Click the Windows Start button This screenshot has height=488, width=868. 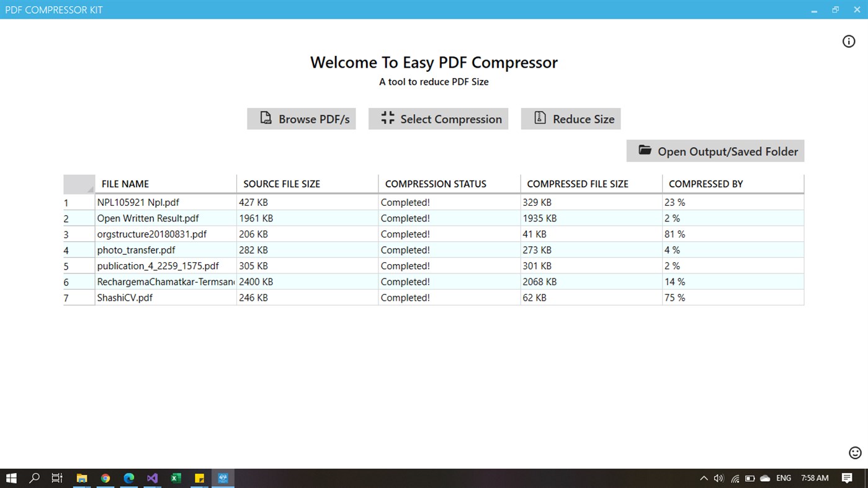pos(11,478)
